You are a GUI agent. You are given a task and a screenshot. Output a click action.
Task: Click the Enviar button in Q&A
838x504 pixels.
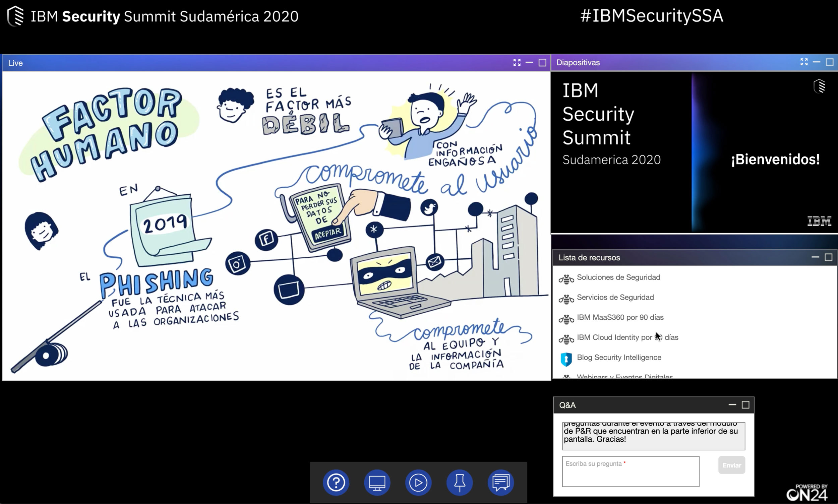coord(731,465)
